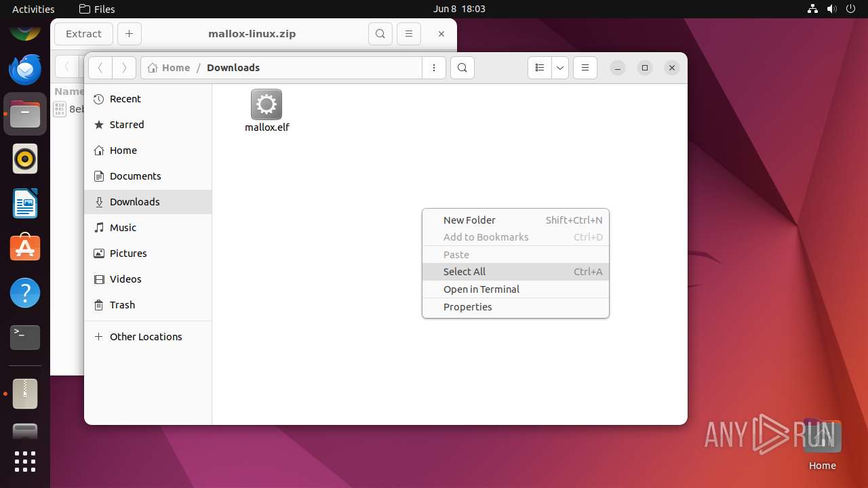This screenshot has width=868, height=488.
Task: Open network status in system tray
Action: [x=812, y=9]
